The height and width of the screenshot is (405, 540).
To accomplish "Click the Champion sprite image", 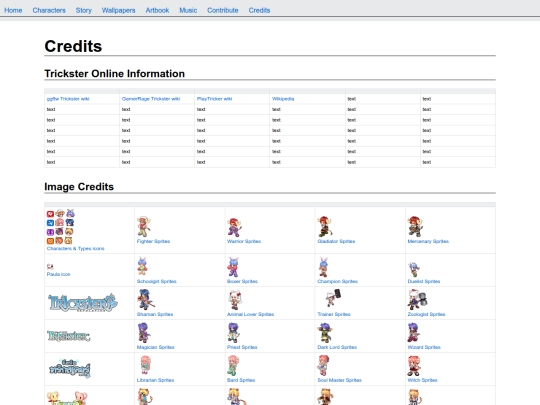I will click(323, 267).
